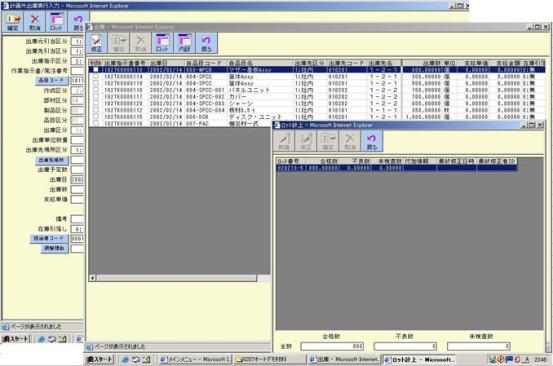Click the 品目コード lookup button

pos(52,80)
